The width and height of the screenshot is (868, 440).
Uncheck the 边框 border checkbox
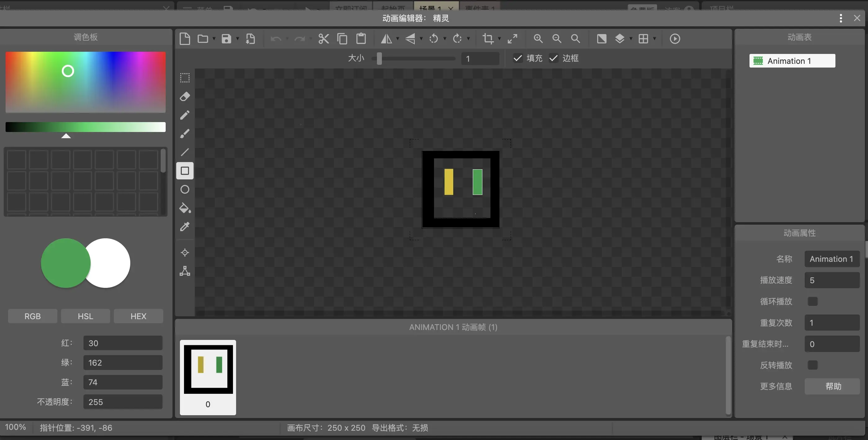tap(553, 58)
